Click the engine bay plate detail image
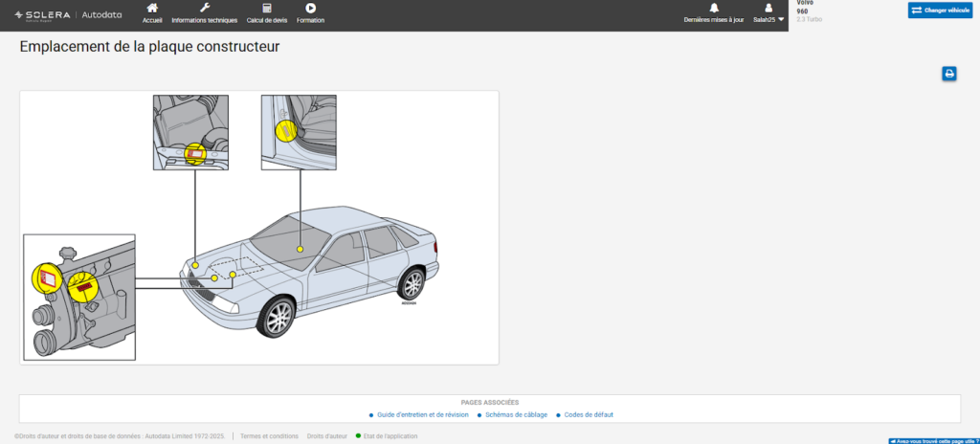 pos(190,133)
